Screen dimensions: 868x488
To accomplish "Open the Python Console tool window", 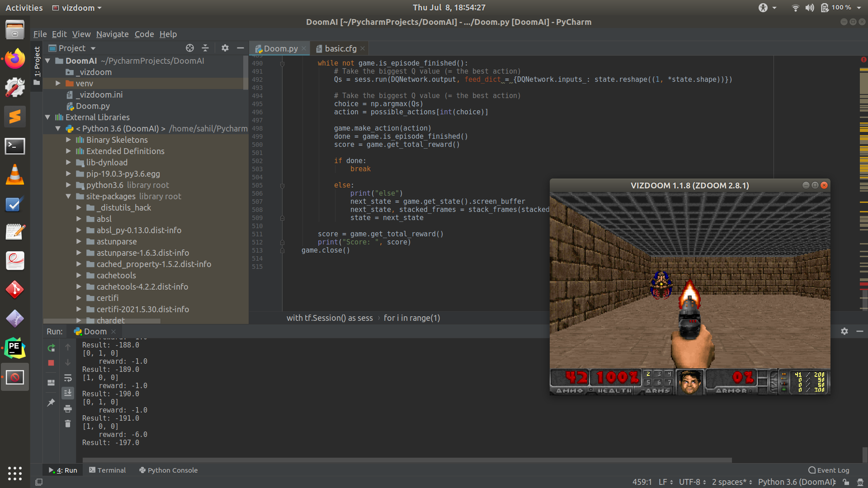I will [168, 470].
